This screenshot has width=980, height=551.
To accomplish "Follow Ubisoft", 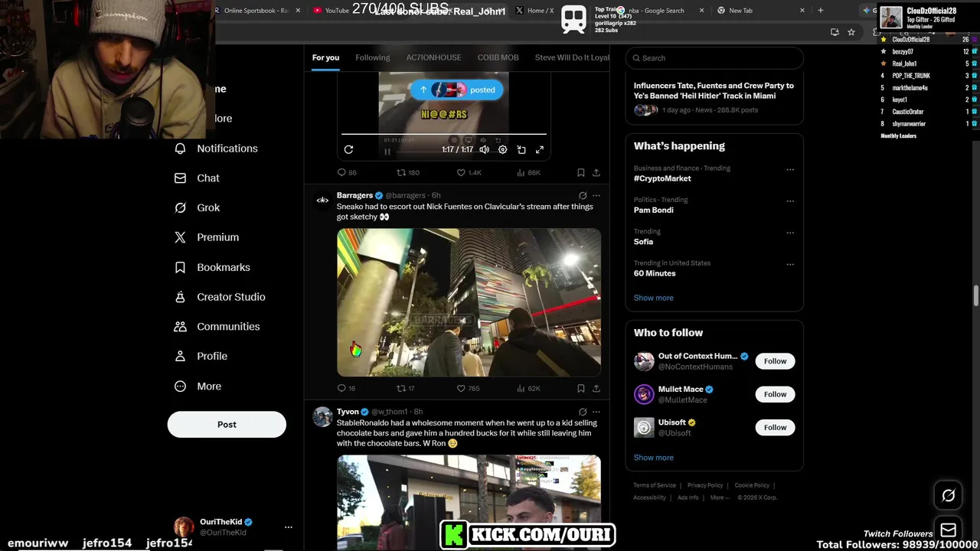I will click(775, 427).
